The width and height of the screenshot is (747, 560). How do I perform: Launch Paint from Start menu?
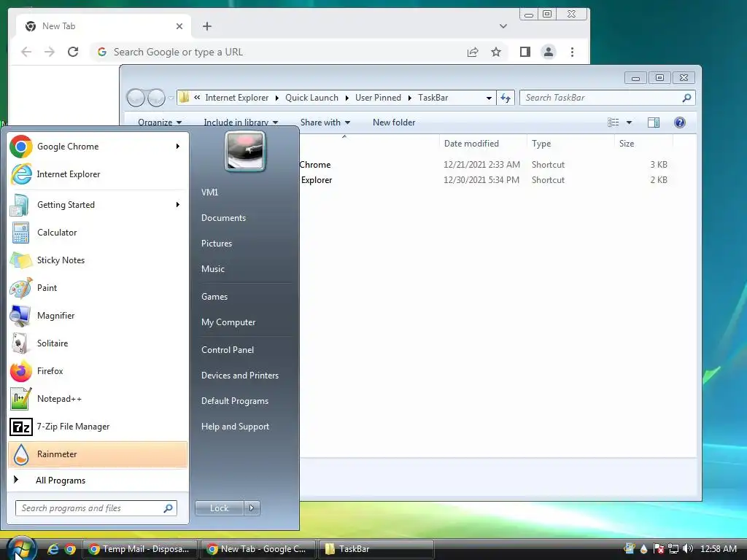click(98, 287)
